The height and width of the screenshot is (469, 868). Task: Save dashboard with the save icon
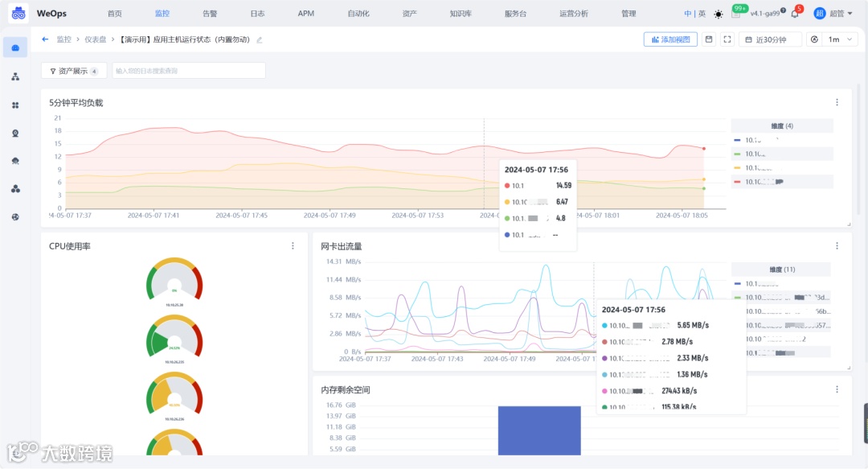tap(709, 39)
